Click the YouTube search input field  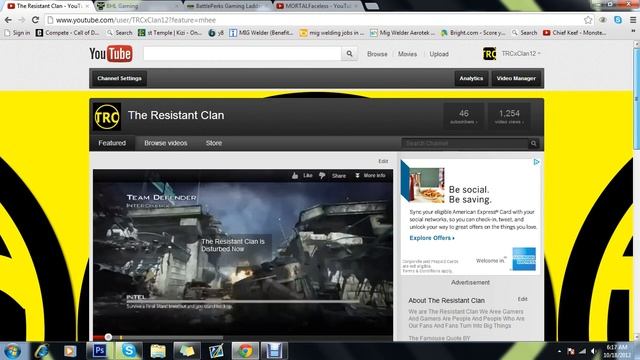click(x=242, y=53)
